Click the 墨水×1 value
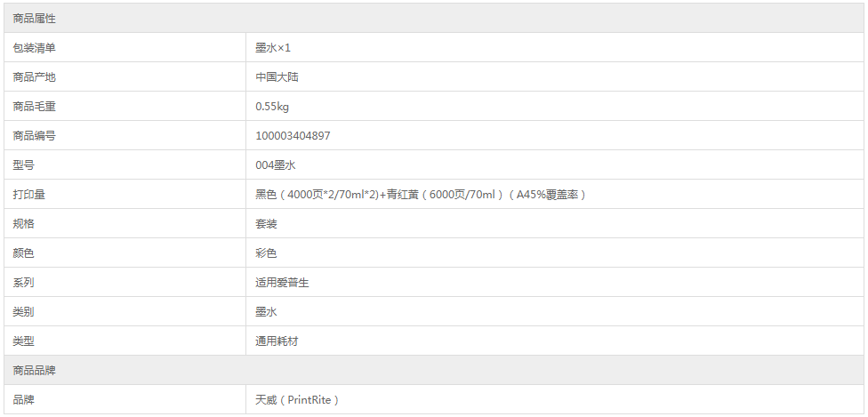868x417 pixels. (273, 48)
